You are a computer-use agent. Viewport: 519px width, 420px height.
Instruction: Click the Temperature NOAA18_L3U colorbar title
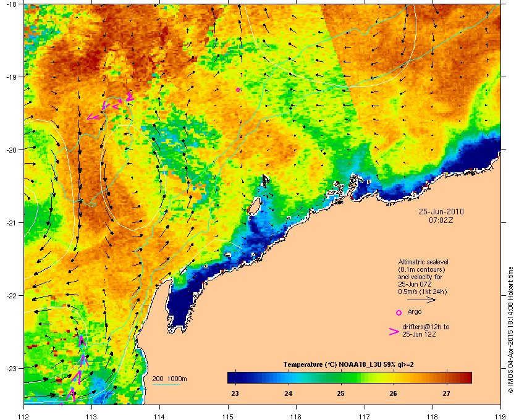pos(348,365)
